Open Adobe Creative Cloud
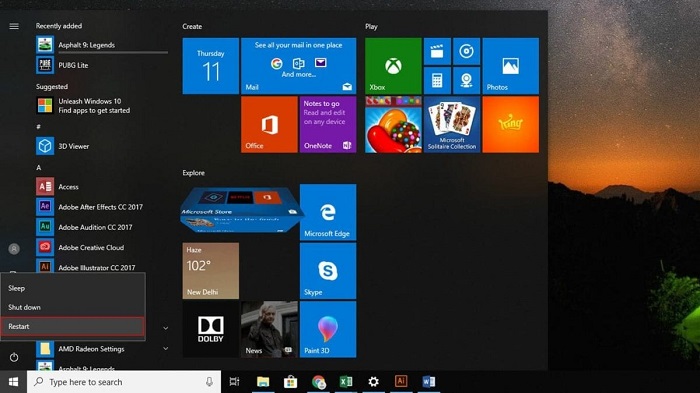This screenshot has width=700, height=393. coord(102,247)
